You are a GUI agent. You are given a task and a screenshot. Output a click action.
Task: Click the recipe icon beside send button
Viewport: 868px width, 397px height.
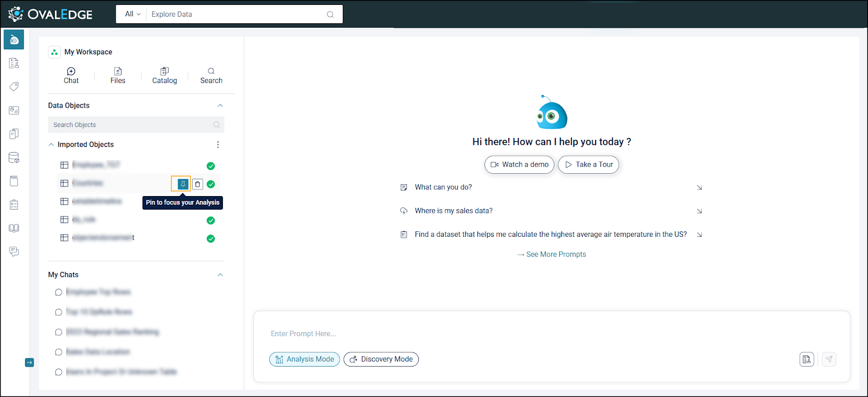click(806, 359)
